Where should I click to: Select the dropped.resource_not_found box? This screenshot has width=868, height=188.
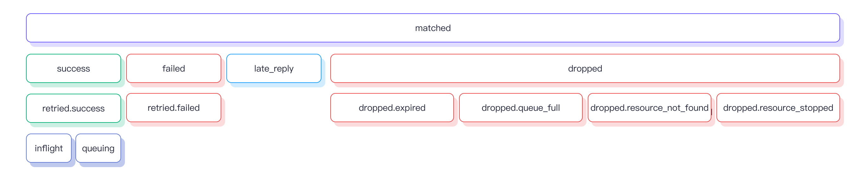(x=649, y=108)
